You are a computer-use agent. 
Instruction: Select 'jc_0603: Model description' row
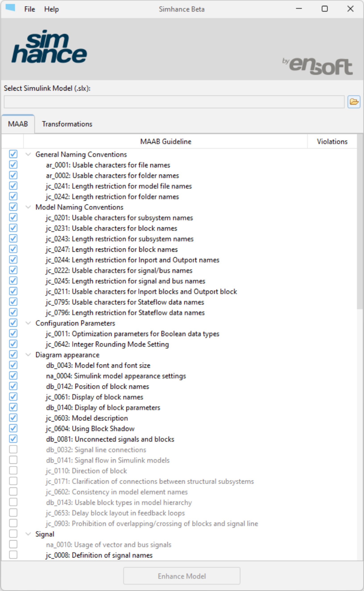pyautogui.click(x=87, y=418)
